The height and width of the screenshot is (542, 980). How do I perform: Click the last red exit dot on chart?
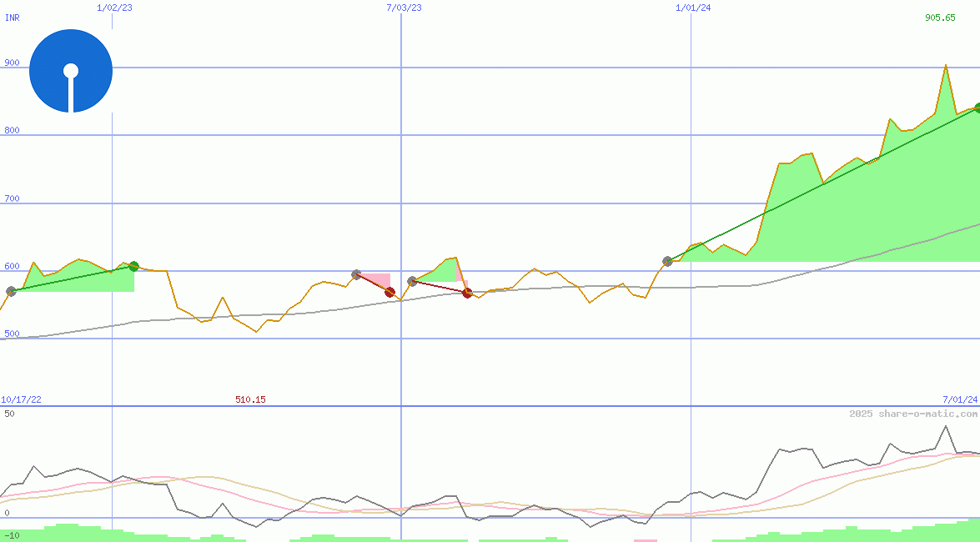(x=467, y=293)
